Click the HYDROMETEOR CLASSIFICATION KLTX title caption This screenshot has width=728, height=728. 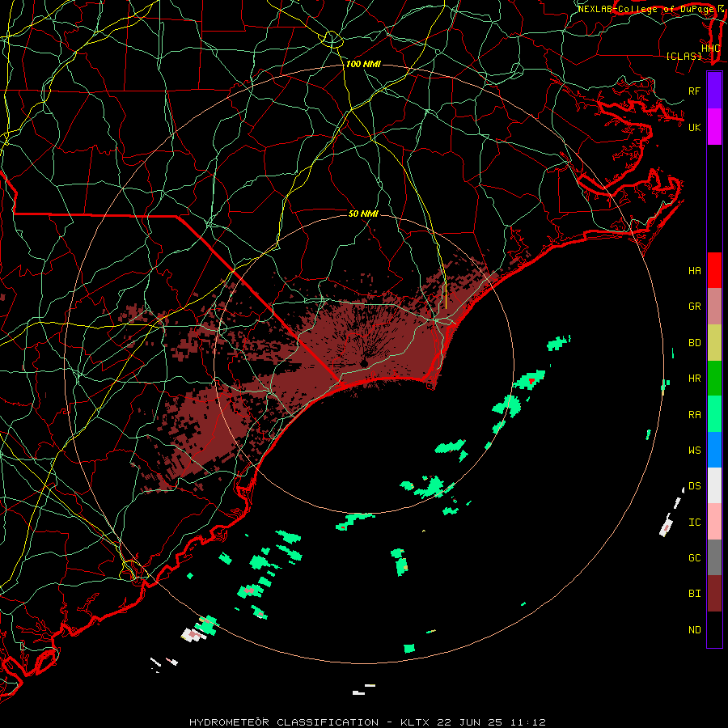click(367, 722)
